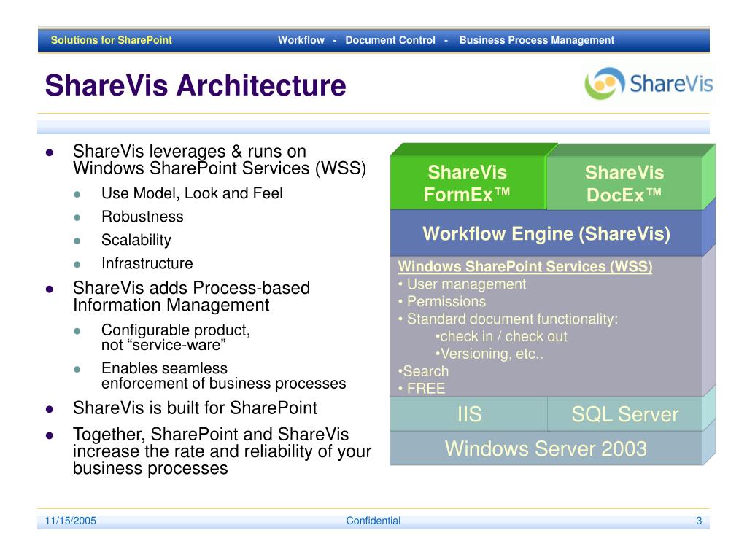The image size is (747, 560).
Task: Click Versioning, etc.. item
Action: point(492,354)
